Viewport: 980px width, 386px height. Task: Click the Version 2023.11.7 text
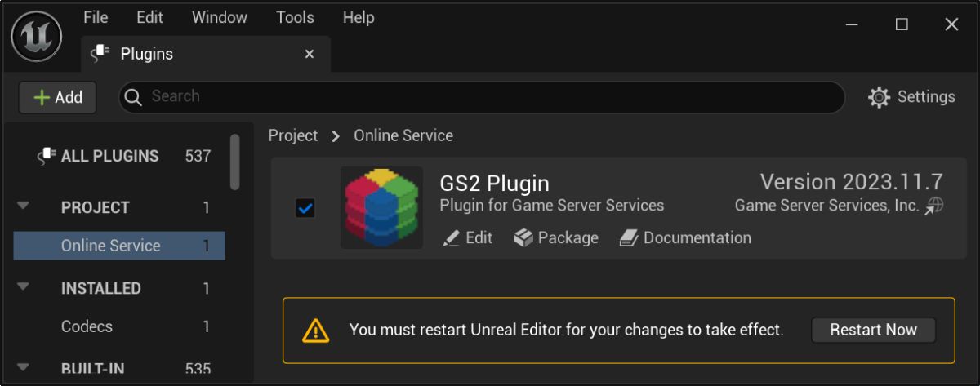[x=852, y=181]
